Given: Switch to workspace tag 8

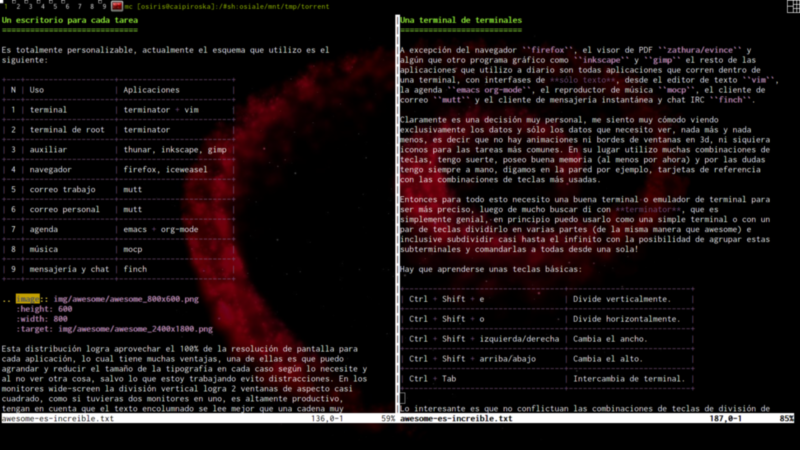Looking at the screenshot, I should [x=92, y=6].
